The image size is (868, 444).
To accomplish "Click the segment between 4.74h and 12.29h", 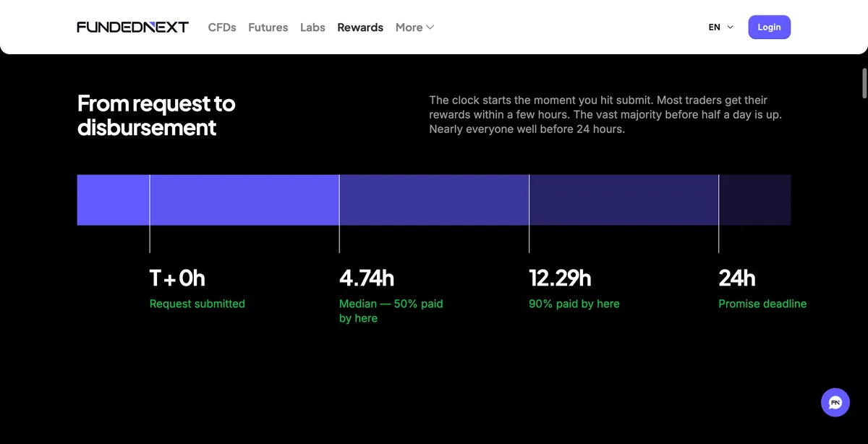I will pyautogui.click(x=434, y=200).
